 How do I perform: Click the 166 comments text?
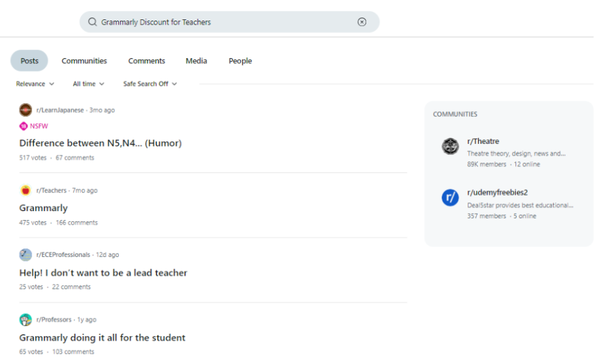point(77,223)
